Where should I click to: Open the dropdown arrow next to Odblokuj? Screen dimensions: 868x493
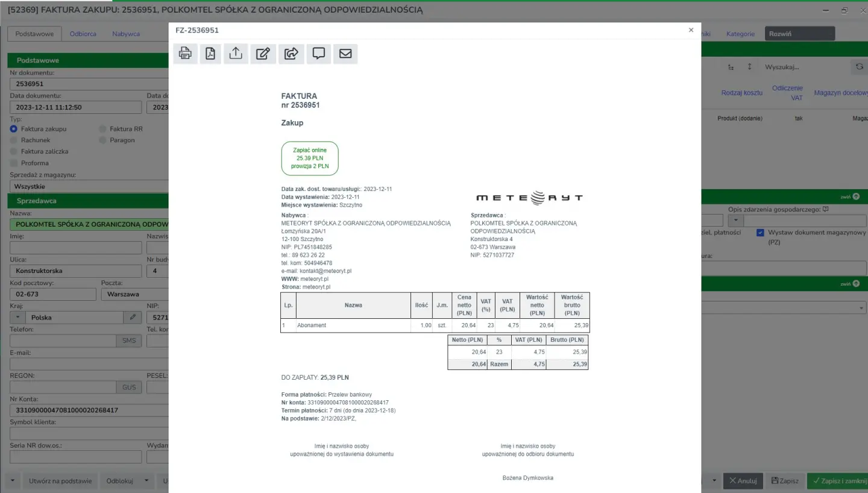[146, 481]
